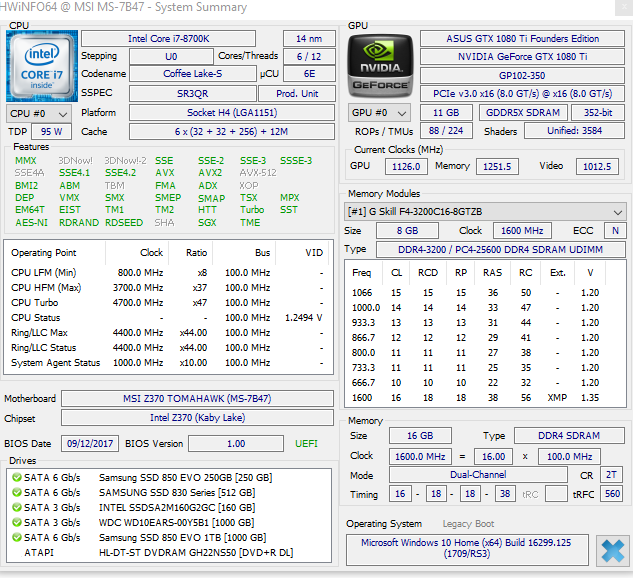This screenshot has width=633, height=578.
Task: Click the BIOS Date 09/12/2017 field
Action: (x=90, y=444)
